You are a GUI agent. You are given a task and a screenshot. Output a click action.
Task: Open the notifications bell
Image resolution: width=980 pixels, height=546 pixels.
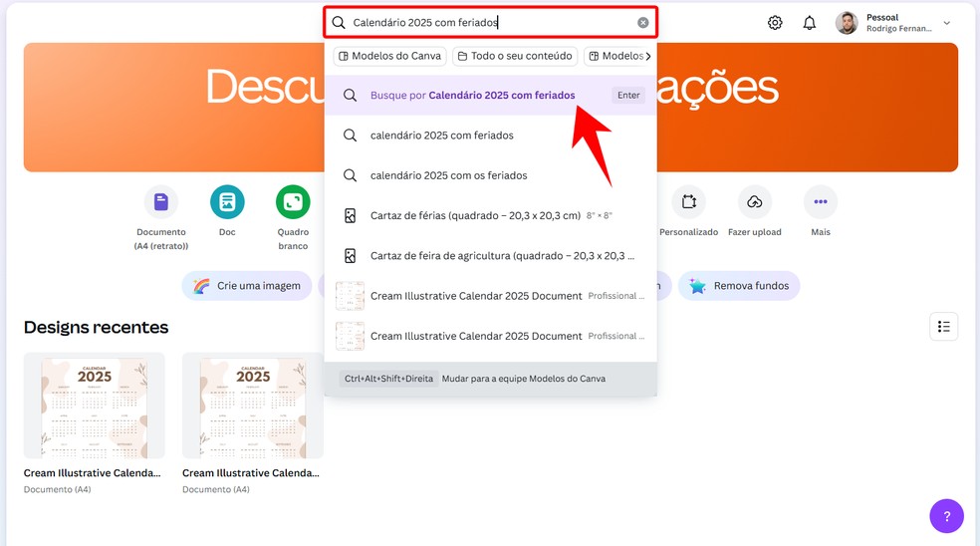(810, 23)
